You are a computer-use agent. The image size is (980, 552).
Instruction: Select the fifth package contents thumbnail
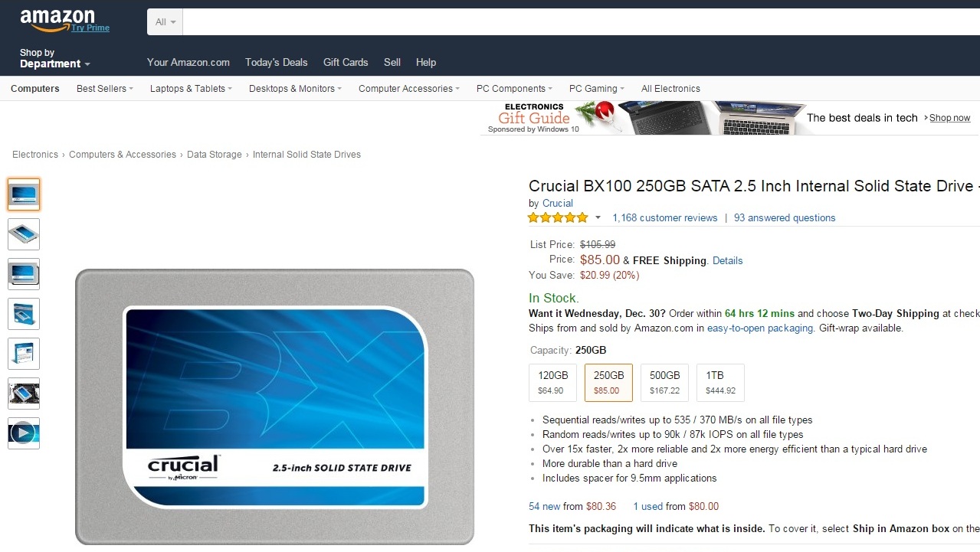(24, 354)
